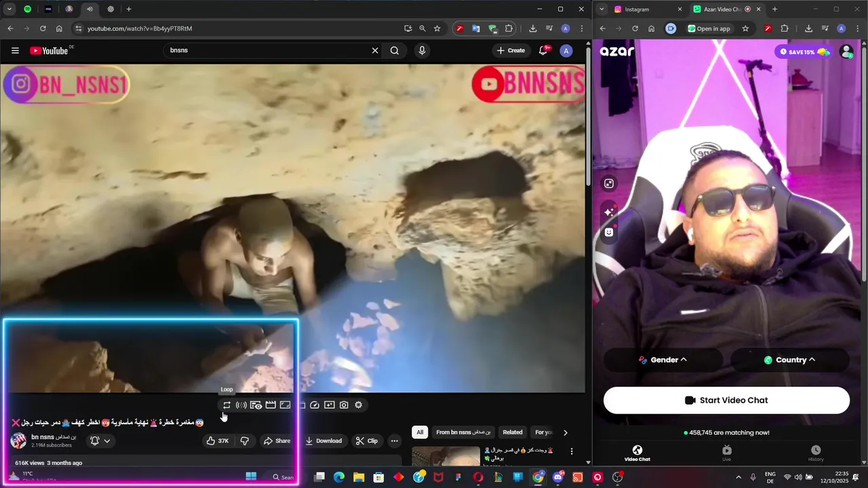Open the Azar profile icon

tap(846, 52)
